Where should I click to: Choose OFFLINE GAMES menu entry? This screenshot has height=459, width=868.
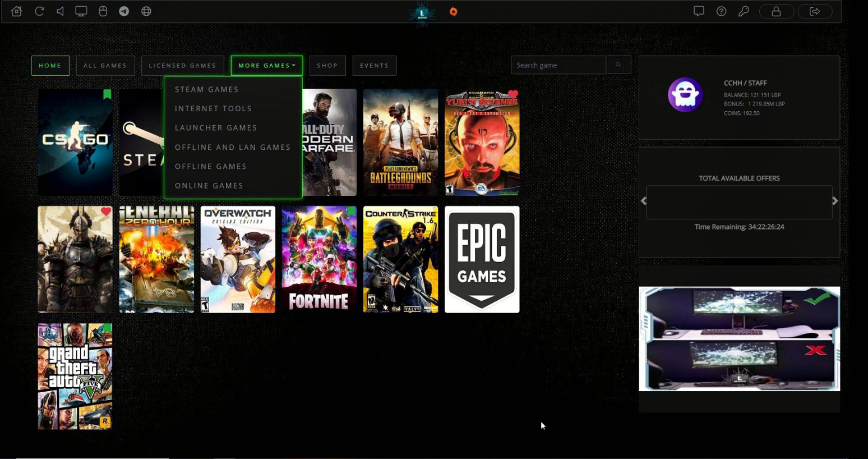coord(211,166)
